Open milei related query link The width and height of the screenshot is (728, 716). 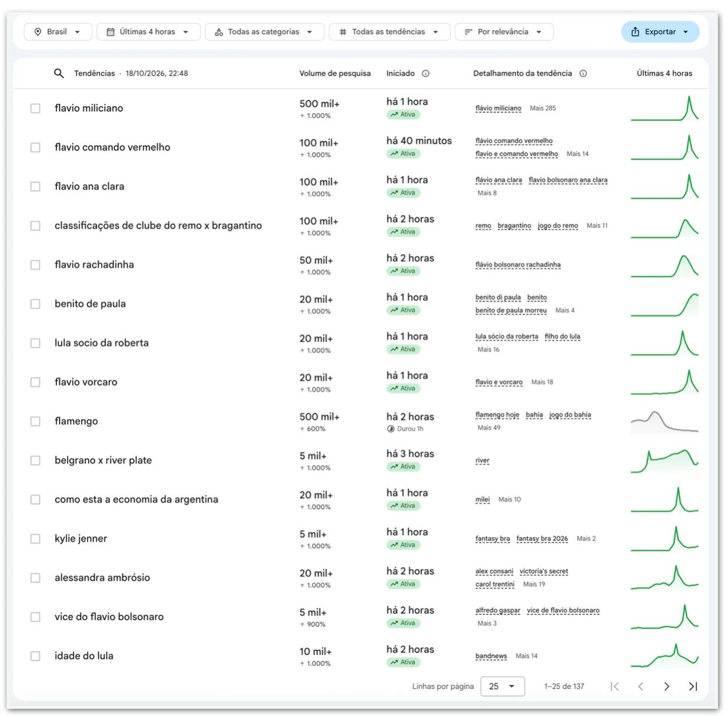coord(482,500)
